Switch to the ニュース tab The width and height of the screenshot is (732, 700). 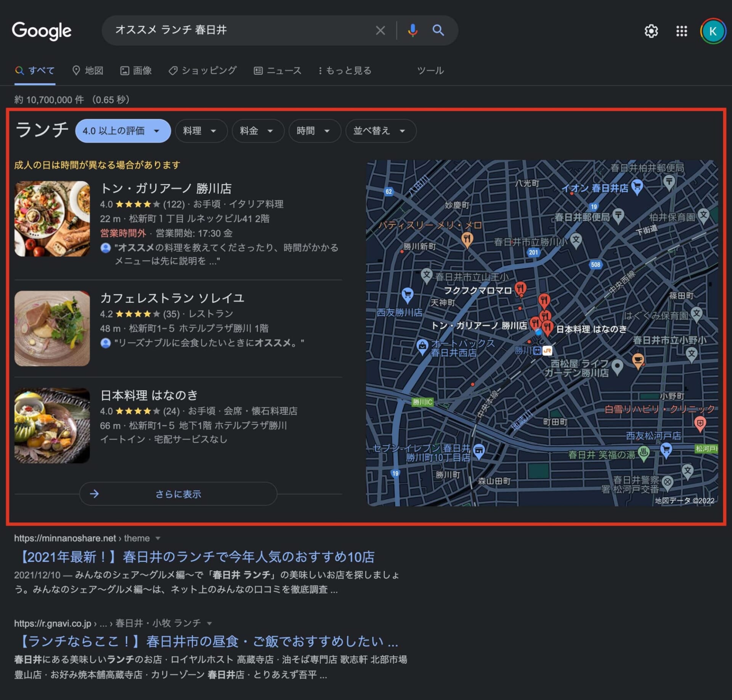tap(277, 71)
